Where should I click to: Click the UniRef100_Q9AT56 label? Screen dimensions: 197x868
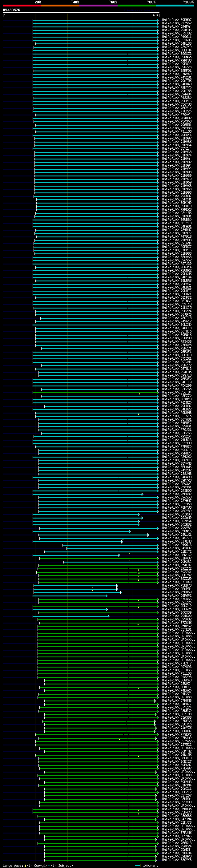(176, 81)
